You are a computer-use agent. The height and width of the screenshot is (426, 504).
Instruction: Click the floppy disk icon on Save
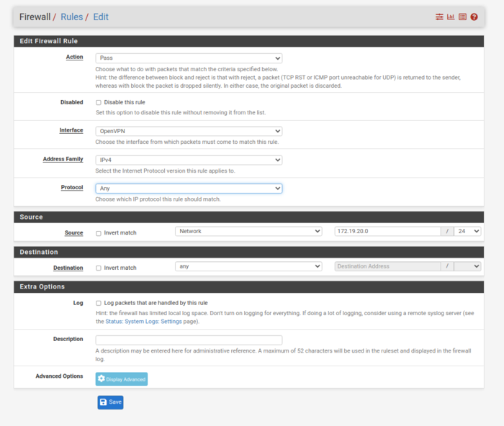pyautogui.click(x=103, y=402)
